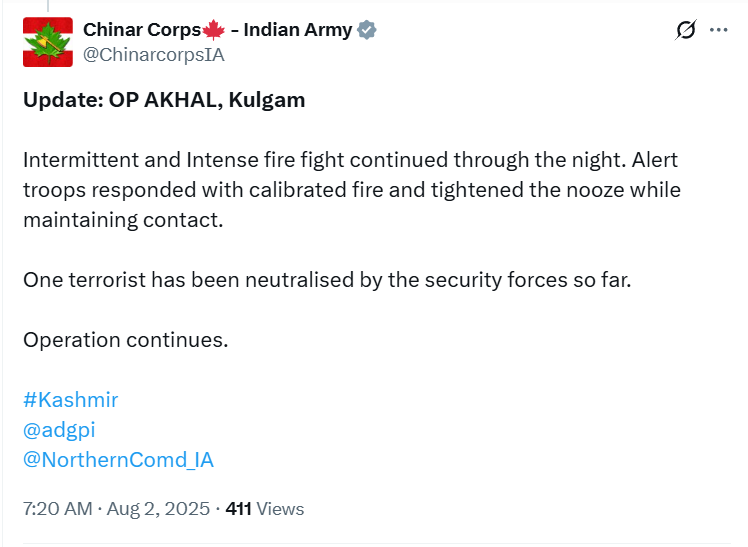
Task: Click the Grok explain-post icon
Action: click(x=686, y=30)
